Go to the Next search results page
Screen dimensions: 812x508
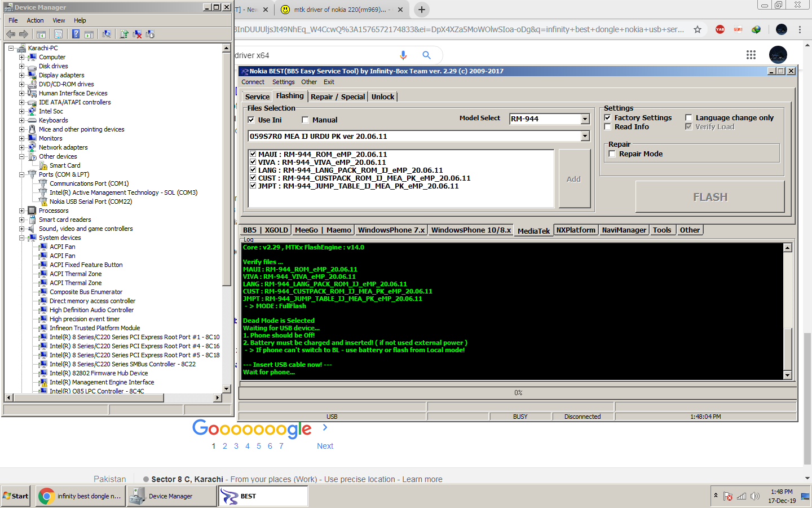pyautogui.click(x=325, y=446)
